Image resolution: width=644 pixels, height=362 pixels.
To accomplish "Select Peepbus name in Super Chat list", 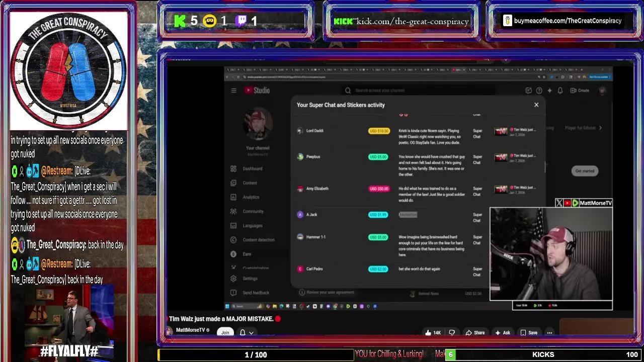I will [x=313, y=157].
